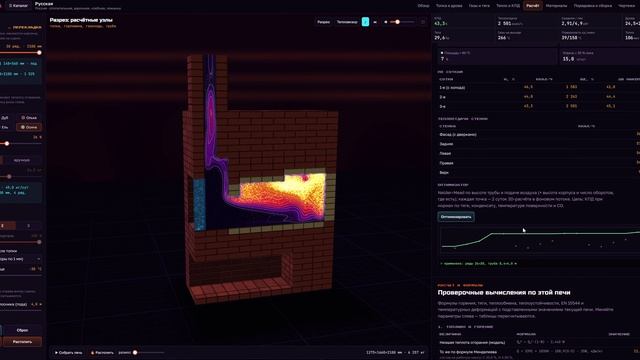
Task: Adjust the разнос slider in bottom bar
Action: point(149,352)
